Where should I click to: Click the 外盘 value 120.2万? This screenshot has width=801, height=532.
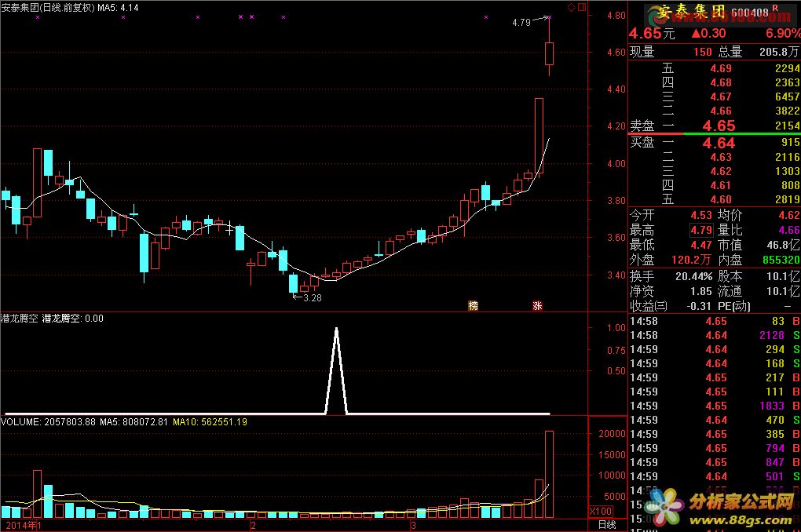click(691, 260)
